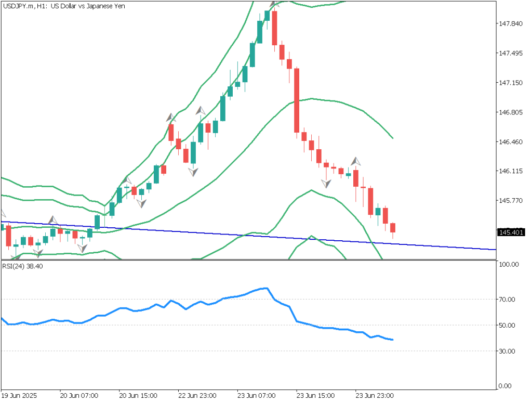The width and height of the screenshot is (532, 402).
Task: Click the fractal arrow at the chart's highest candle
Action: pyautogui.click(x=274, y=5)
